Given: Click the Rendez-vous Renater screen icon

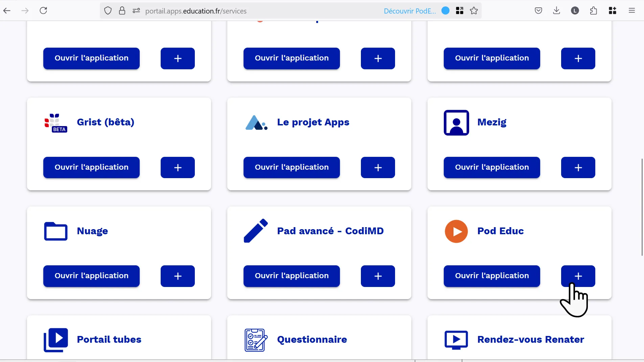Looking at the screenshot, I should tap(456, 340).
